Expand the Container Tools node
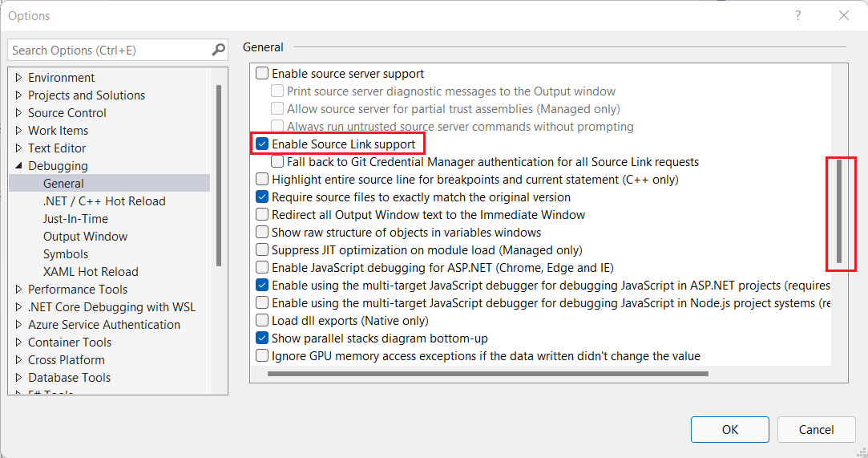Viewport: 868px width, 458px height. (x=18, y=342)
